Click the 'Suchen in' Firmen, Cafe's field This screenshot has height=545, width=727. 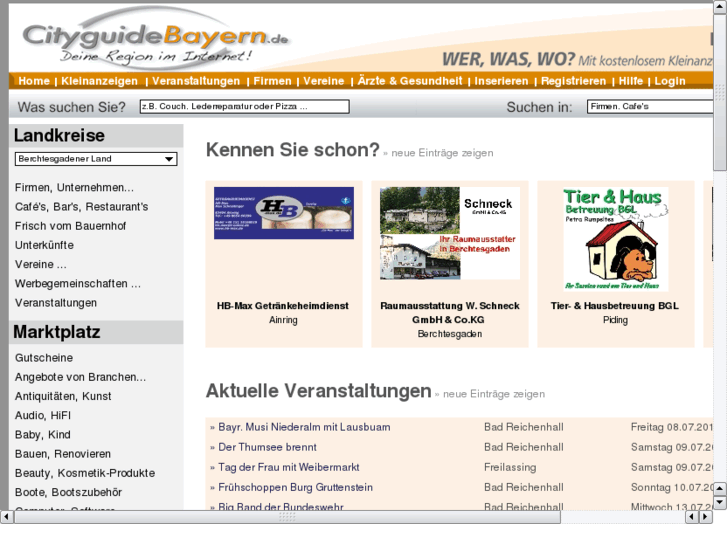pyautogui.click(x=650, y=107)
